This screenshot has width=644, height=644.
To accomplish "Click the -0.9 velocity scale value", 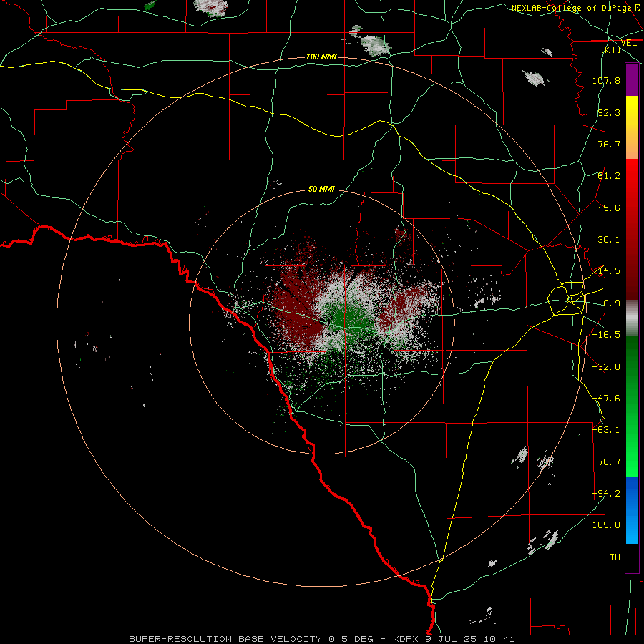I will (x=609, y=303).
